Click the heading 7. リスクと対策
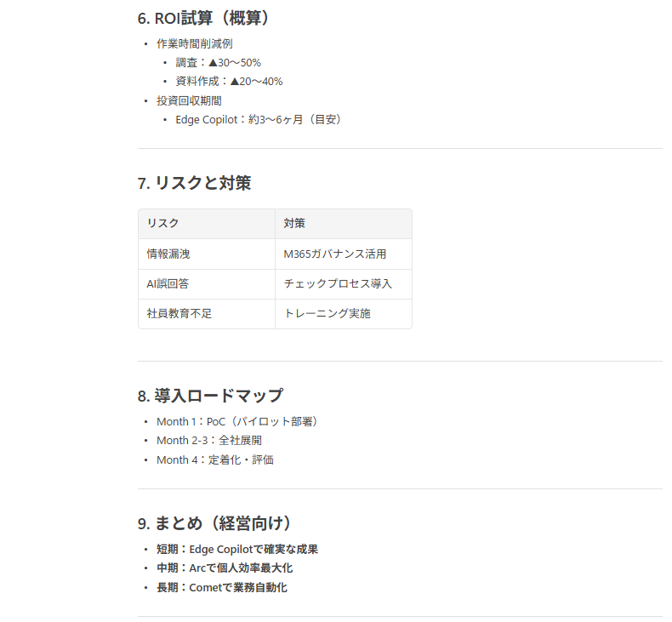The image size is (672, 622). click(x=194, y=183)
